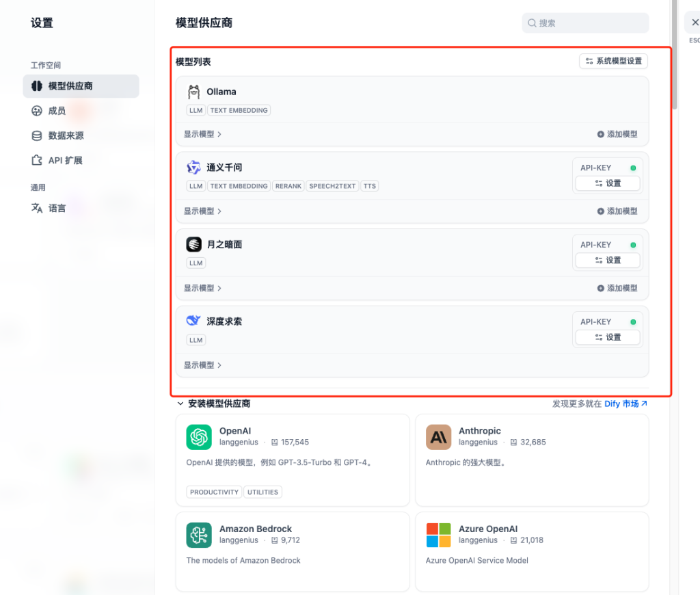Click the 添加模型 text for 通义千问
This screenshot has height=595, width=700.
tap(622, 211)
